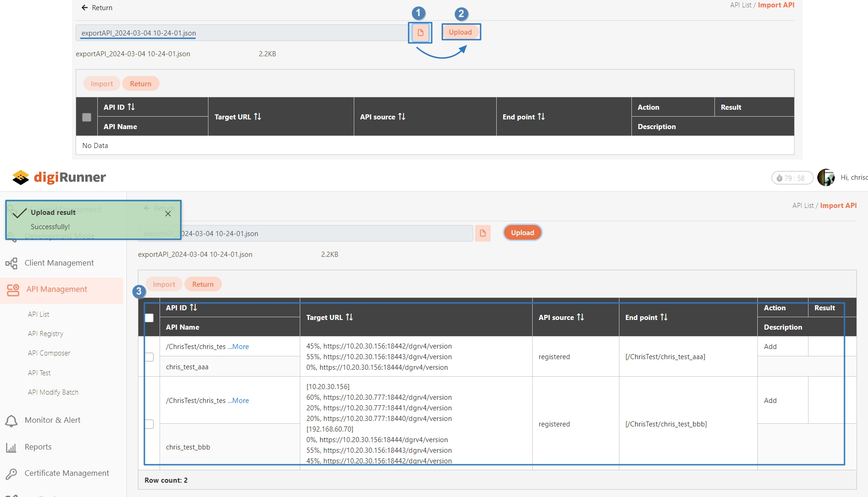Open API Registry in sidebar
The image size is (868, 497).
pyautogui.click(x=46, y=334)
